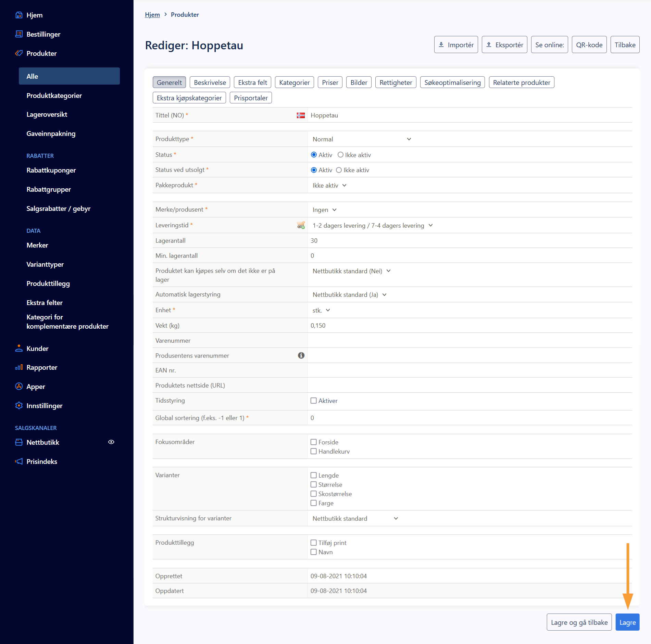Viewport: 651px width, 644px height.
Task: Open the Apper icon in sidebar
Action: pos(19,387)
